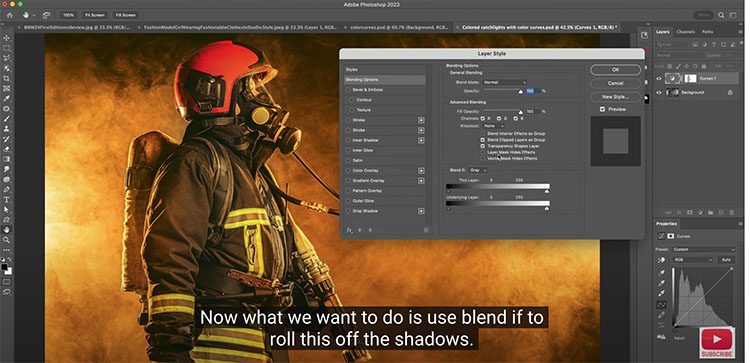This screenshot has height=363, width=750.
Task: Switch to the Channels tab
Action: tap(685, 32)
